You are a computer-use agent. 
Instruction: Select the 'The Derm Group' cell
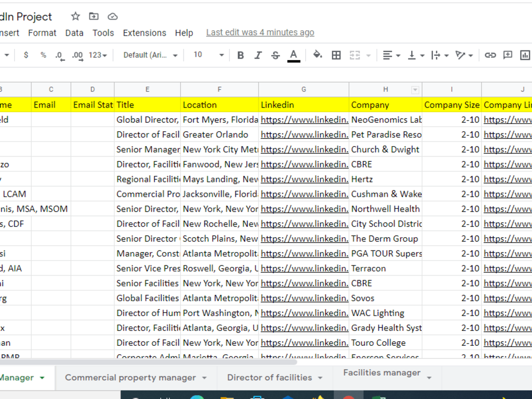(x=385, y=239)
